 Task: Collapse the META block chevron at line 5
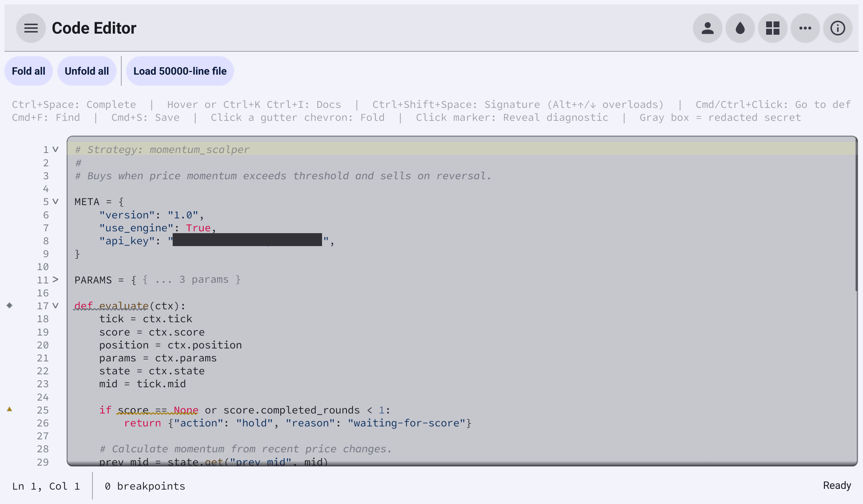55,201
